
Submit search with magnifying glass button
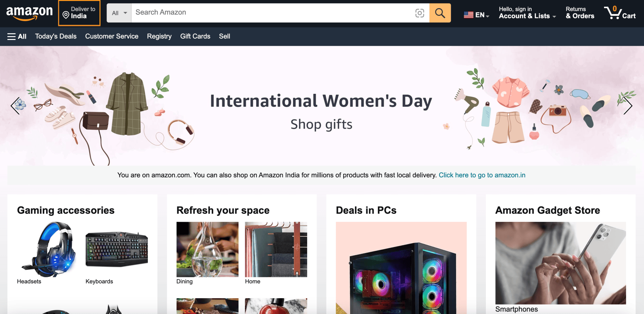[x=440, y=13]
